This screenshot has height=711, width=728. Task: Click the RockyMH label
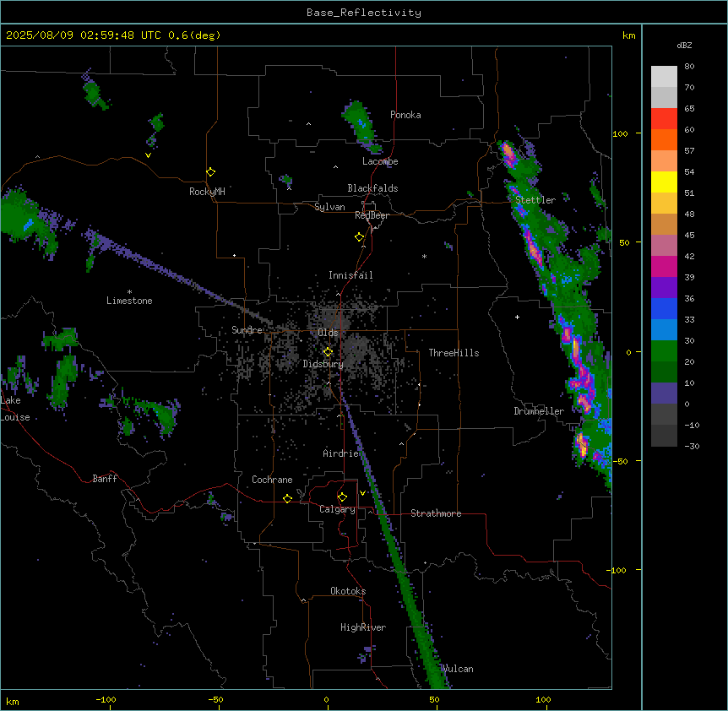click(x=207, y=192)
